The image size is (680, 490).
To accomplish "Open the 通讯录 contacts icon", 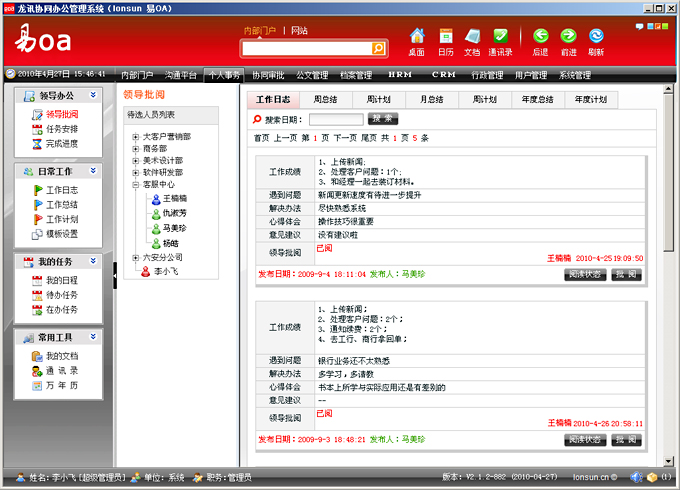I will click(x=500, y=36).
